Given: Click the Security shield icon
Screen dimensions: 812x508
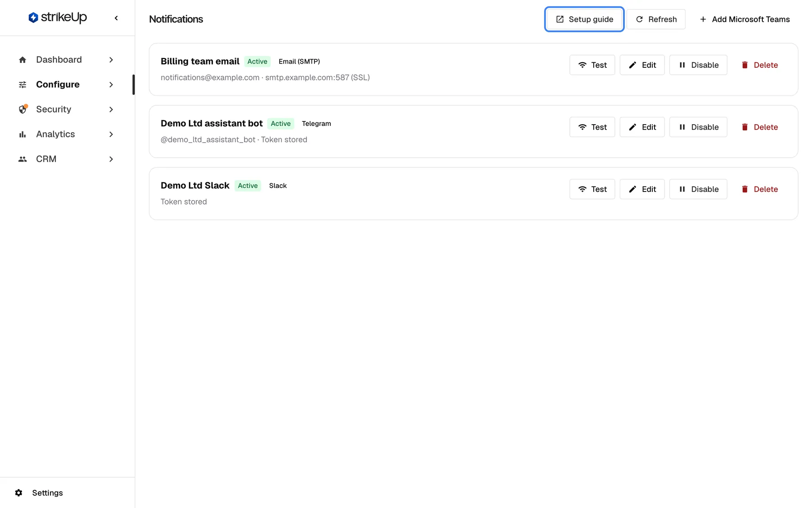Looking at the screenshot, I should click(23, 109).
